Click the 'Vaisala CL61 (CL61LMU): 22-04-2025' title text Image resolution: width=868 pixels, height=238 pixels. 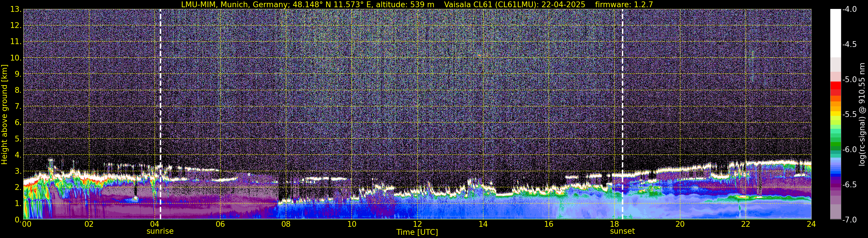click(x=514, y=4)
